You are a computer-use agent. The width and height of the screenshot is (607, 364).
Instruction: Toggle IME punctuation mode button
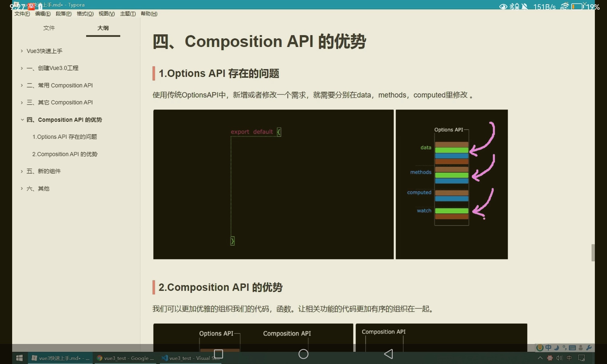pyautogui.click(x=564, y=348)
